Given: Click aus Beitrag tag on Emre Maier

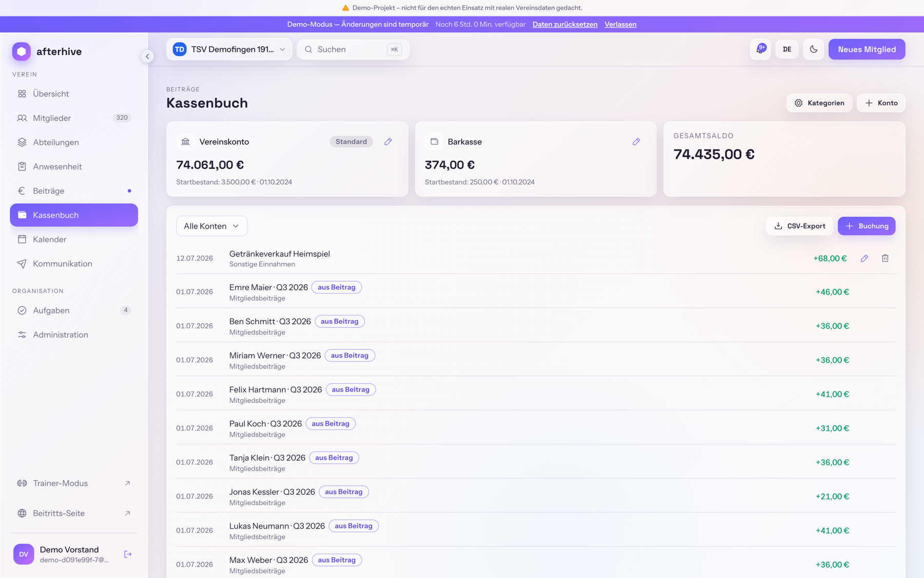Looking at the screenshot, I should (x=336, y=287).
